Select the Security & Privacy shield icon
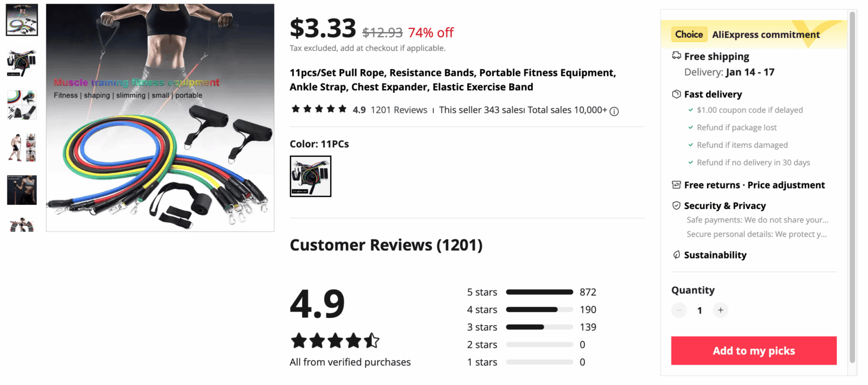This screenshot has height=385, width=868. click(x=676, y=205)
